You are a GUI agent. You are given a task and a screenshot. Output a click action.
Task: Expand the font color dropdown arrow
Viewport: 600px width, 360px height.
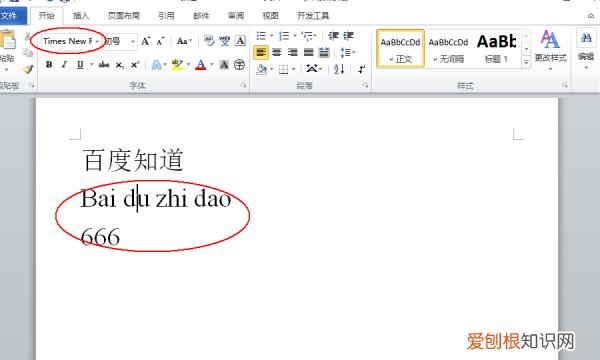click(x=212, y=65)
